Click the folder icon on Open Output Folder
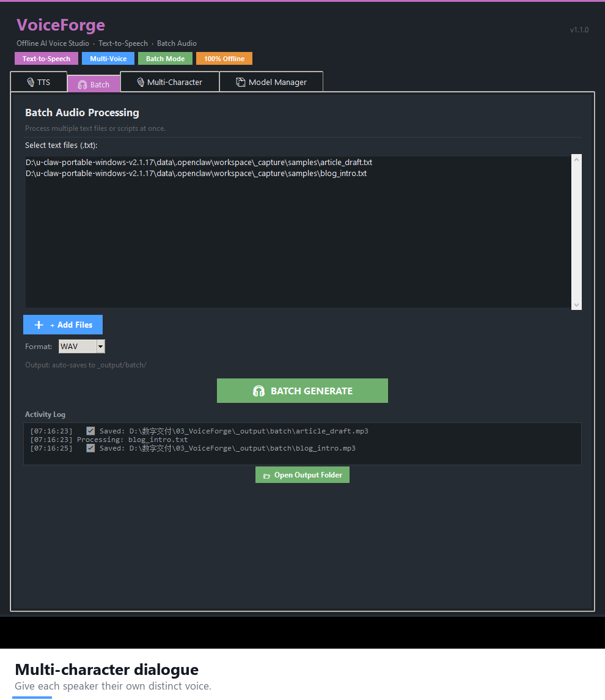Viewport: 605px width, 700px height. (x=266, y=476)
